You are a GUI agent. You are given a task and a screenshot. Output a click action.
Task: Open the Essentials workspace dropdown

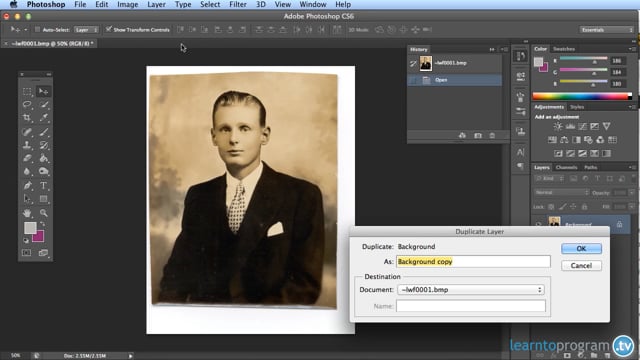tap(607, 30)
